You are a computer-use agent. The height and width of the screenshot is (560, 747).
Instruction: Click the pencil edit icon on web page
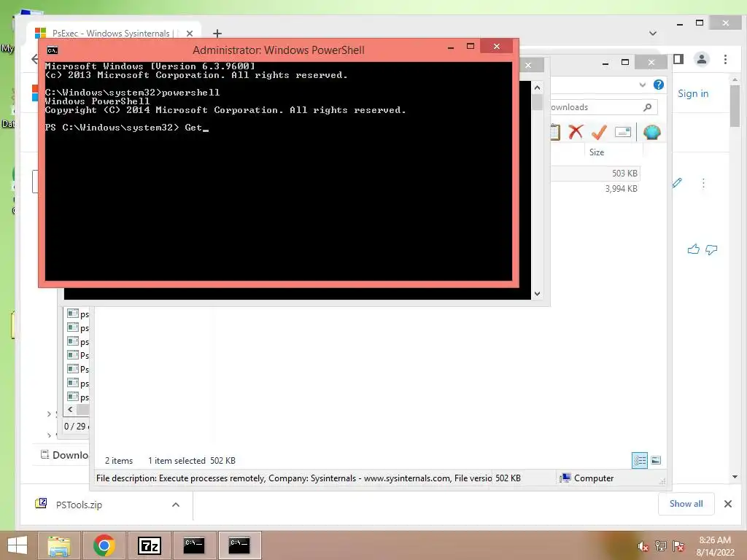677,183
